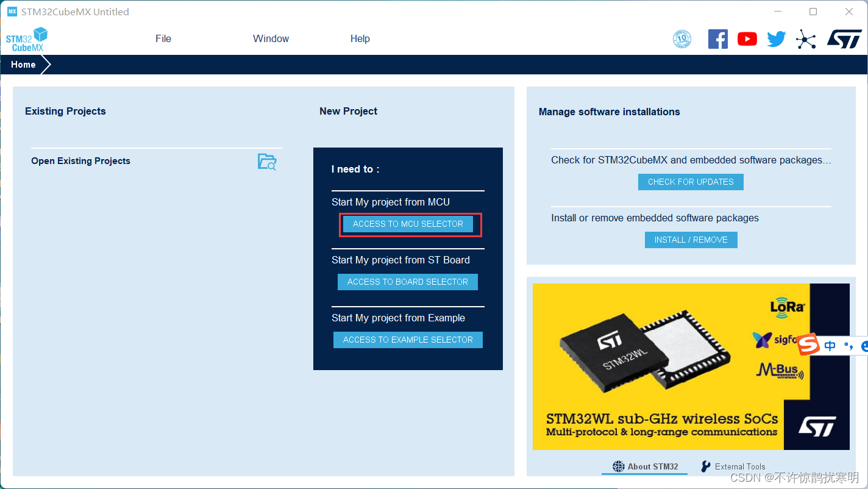
Task: Open the Twitter bird icon
Action: tap(777, 39)
